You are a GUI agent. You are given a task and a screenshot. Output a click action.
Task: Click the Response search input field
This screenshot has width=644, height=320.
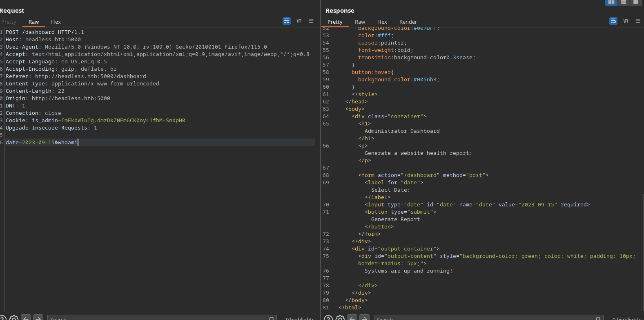[488, 318]
